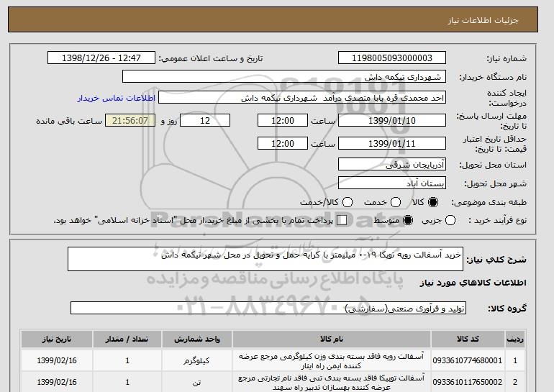This screenshot has height=392, width=554.
Task: Click product code 0933610774680001
Action: click(x=468, y=360)
